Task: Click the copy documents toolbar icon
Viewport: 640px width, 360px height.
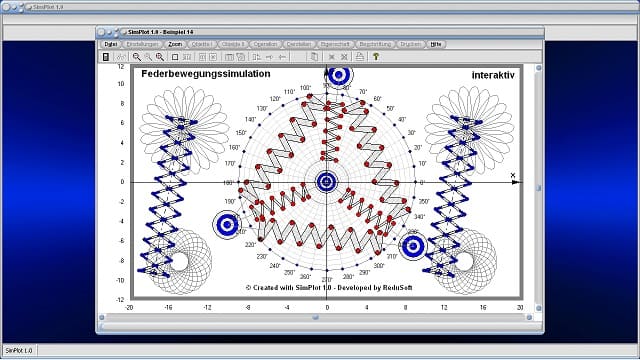Action: 314,57
